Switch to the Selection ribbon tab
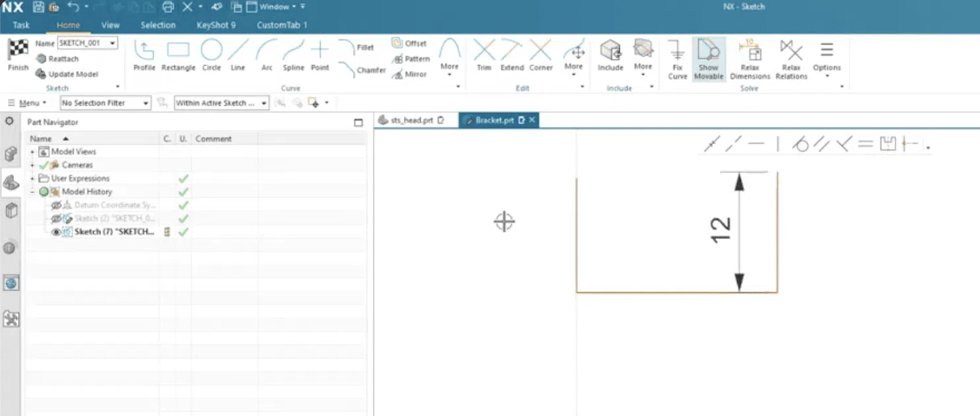The image size is (980, 416). [x=158, y=25]
